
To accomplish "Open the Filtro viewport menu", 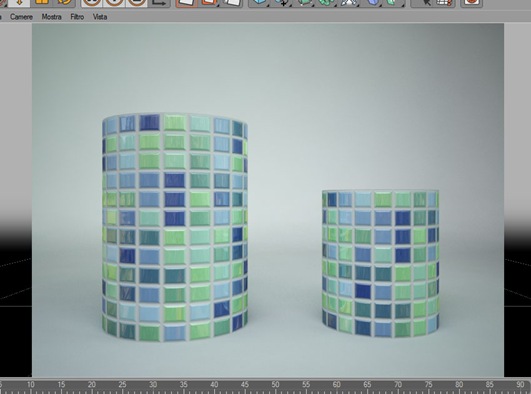I will pyautogui.click(x=77, y=17).
